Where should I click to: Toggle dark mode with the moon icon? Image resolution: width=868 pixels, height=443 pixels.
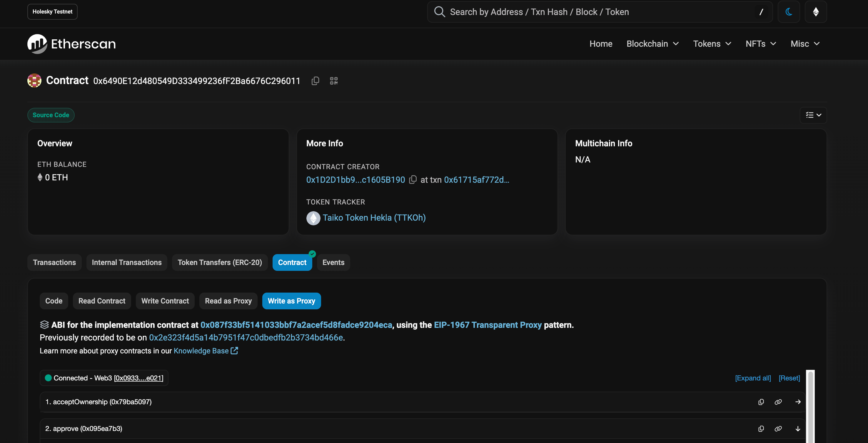[789, 12]
